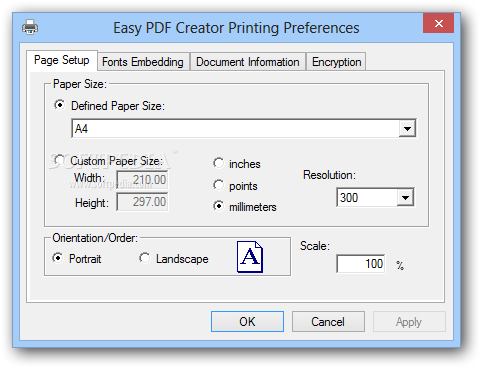This screenshot has height=368, width=481.
Task: Click the Paper Size: group label
Action: pyautogui.click(x=80, y=84)
